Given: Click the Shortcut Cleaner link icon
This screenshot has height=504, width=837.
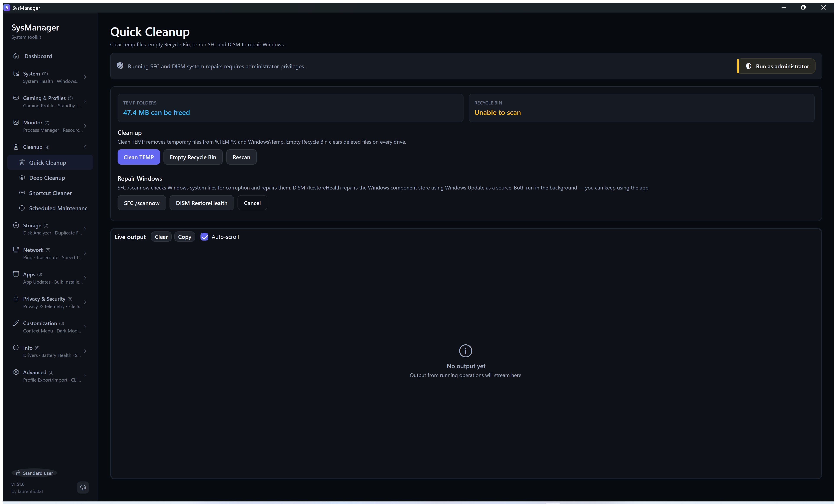Looking at the screenshot, I should pos(22,193).
